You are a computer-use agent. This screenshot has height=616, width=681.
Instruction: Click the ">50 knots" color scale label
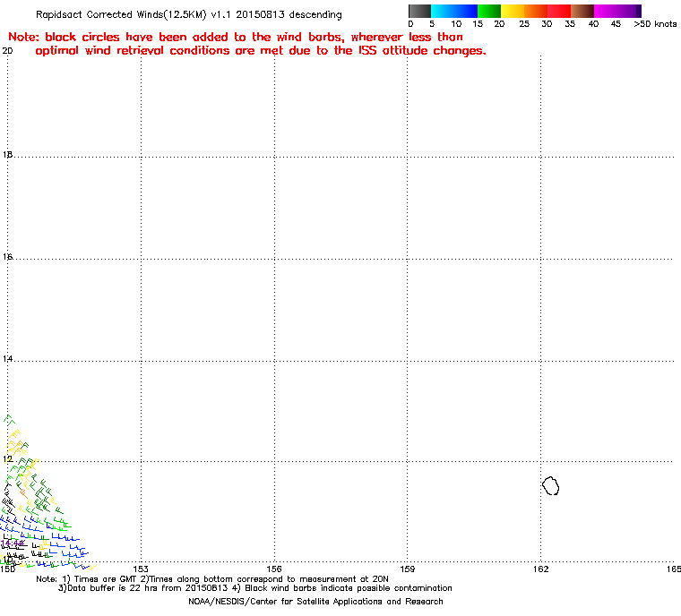click(655, 24)
